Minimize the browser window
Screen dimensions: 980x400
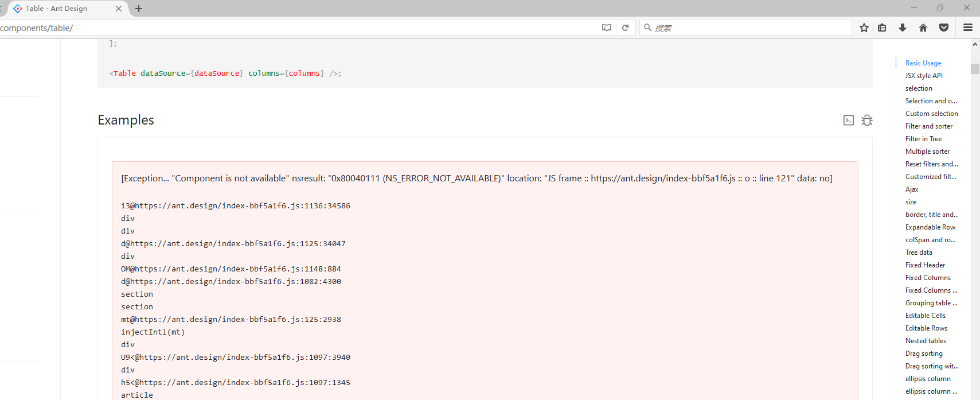[914, 7]
